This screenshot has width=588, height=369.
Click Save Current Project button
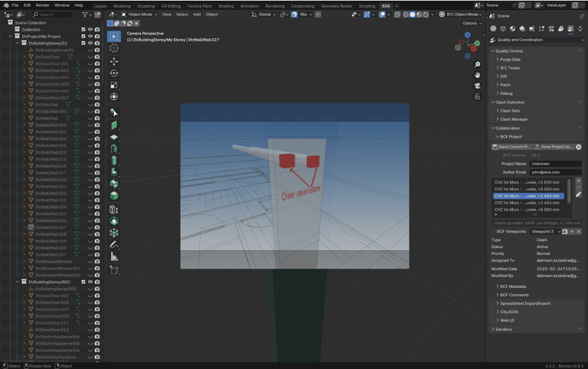512,146
